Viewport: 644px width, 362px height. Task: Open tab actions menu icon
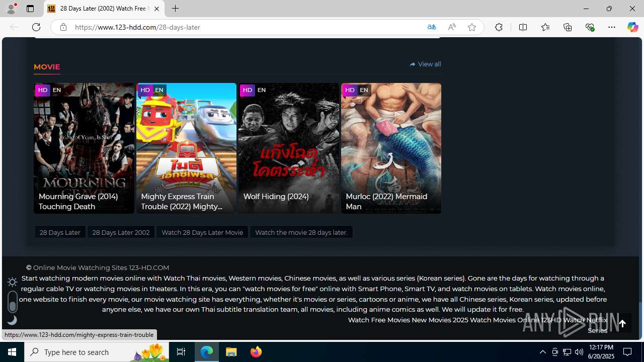(30, 9)
